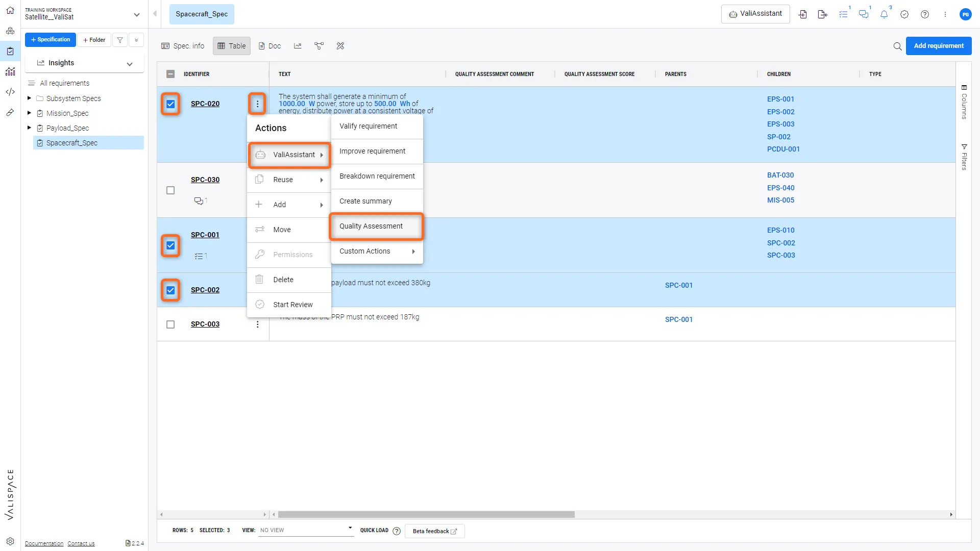
Task: Open the home icon in sidebar
Action: tap(10, 10)
